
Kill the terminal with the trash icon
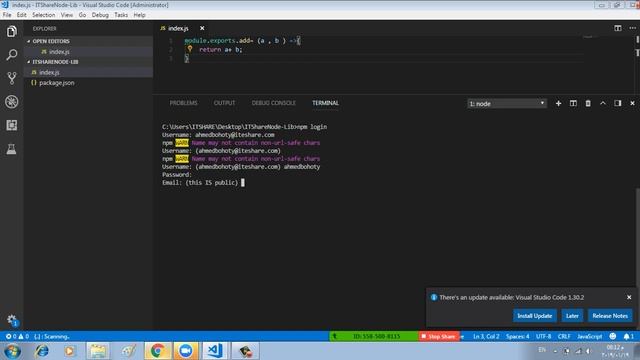[588, 104]
